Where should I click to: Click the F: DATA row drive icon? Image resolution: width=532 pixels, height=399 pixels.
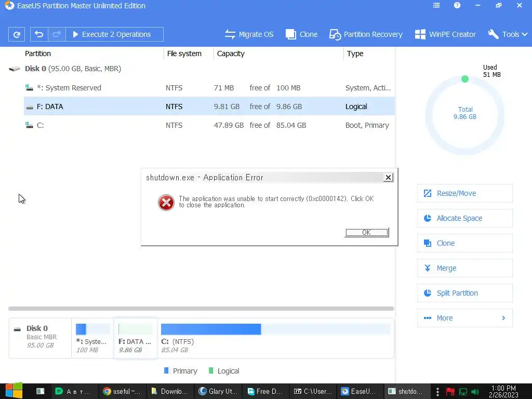[x=30, y=107]
